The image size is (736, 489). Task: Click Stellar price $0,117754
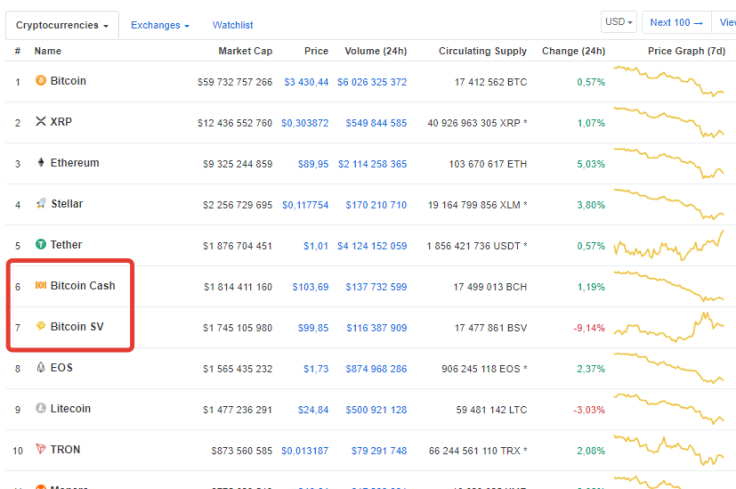(305, 205)
